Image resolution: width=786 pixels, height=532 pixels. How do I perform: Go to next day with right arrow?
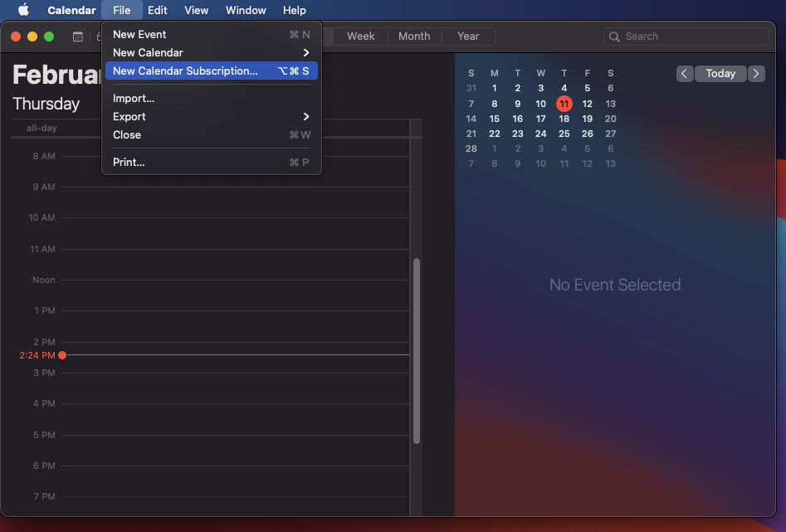[756, 74]
